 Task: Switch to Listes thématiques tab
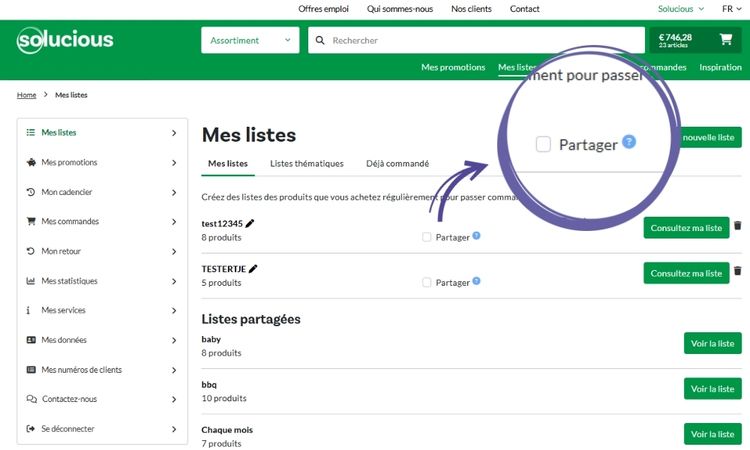tap(307, 163)
